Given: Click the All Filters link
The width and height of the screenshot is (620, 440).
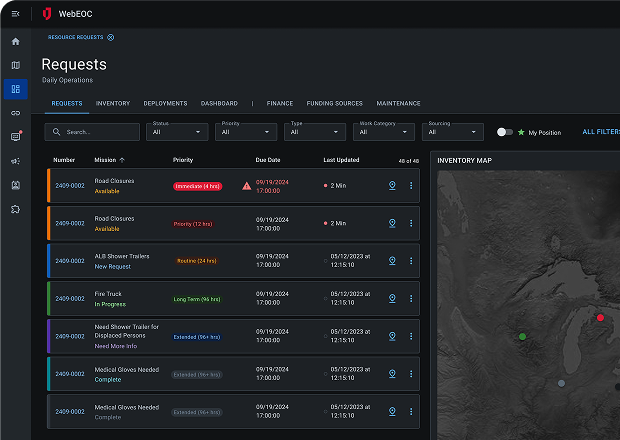Looking at the screenshot, I should (x=600, y=132).
